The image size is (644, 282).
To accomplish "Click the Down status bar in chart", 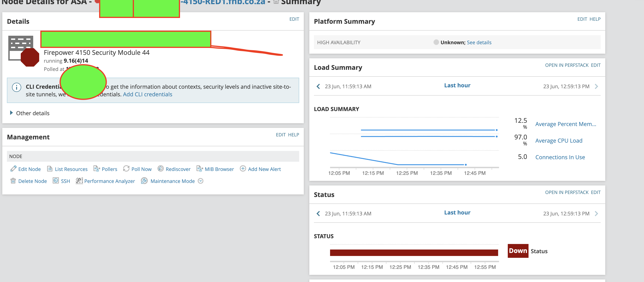I will [414, 253].
